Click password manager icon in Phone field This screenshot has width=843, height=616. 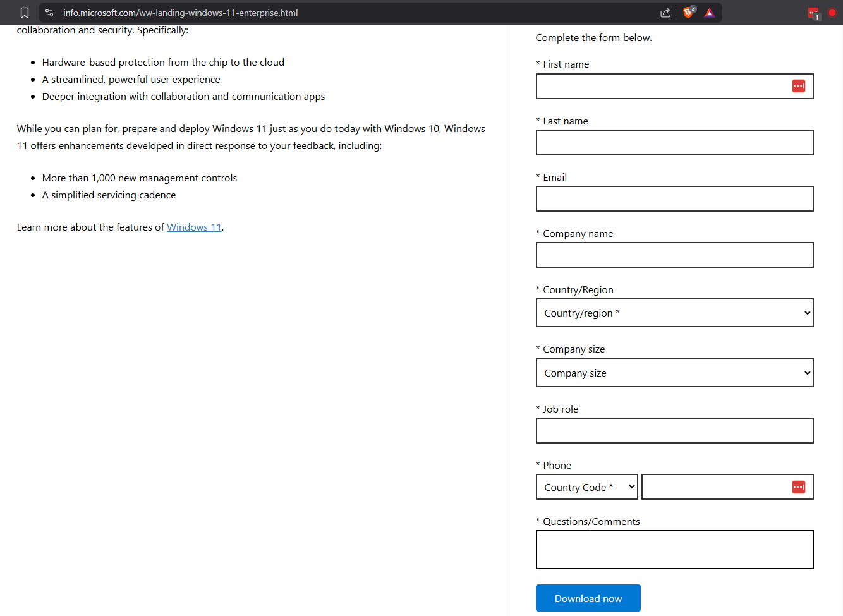(798, 486)
